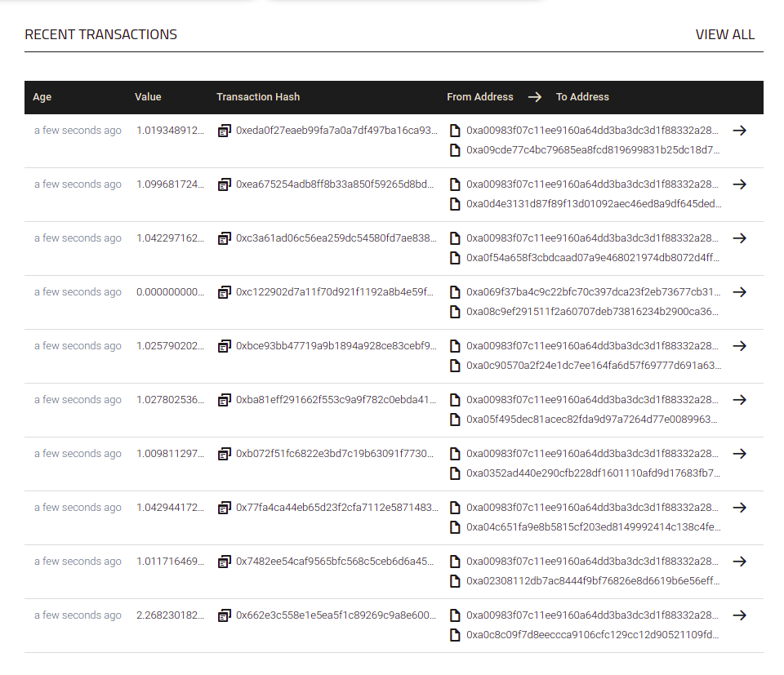Image resolution: width=784 pixels, height=675 pixels.
Task: Copy transaction hash 0xc3a61ad06c56ea259dc54580fd7ae838...
Action: (x=225, y=238)
